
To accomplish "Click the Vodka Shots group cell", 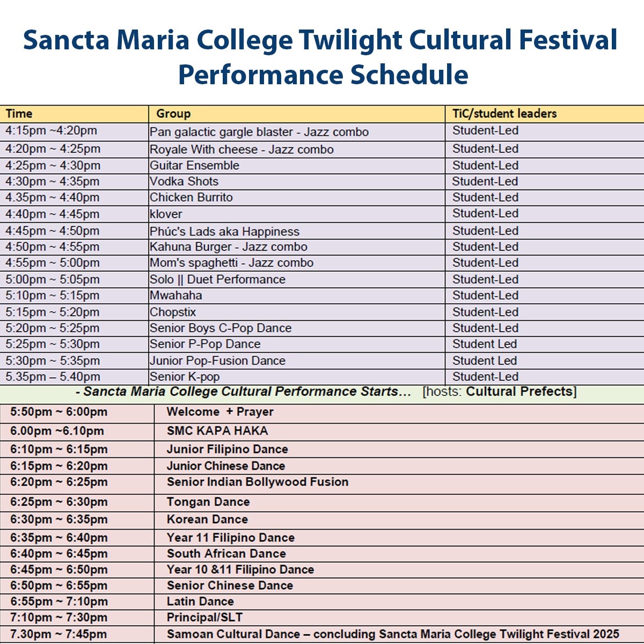I will point(184,181).
